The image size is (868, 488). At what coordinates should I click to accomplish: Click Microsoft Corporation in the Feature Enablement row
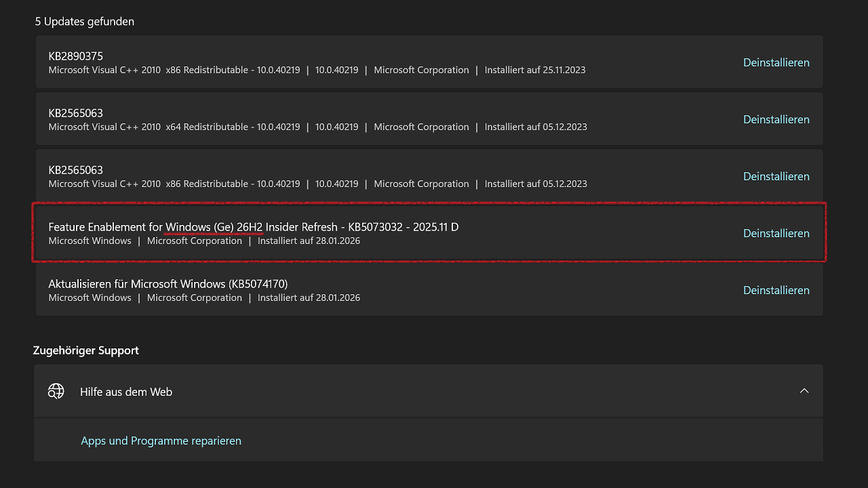click(195, 241)
